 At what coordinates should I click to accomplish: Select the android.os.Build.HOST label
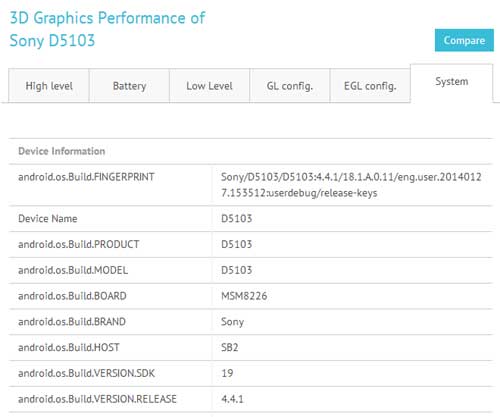click(x=69, y=347)
